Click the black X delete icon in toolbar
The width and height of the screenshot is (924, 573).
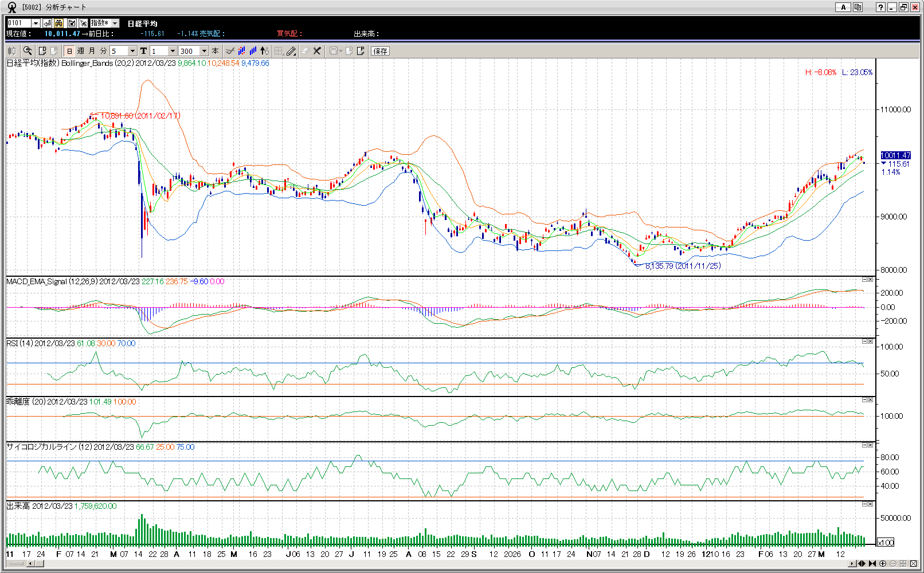click(317, 51)
